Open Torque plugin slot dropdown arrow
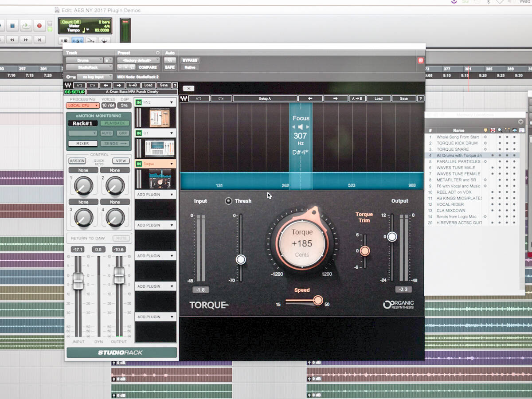Viewport: 532px width, 399px height. [172, 164]
